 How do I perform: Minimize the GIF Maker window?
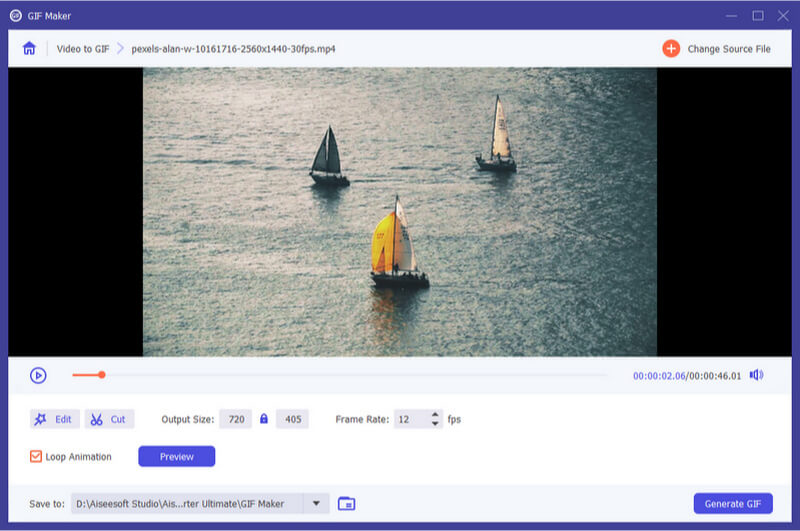pyautogui.click(x=731, y=16)
